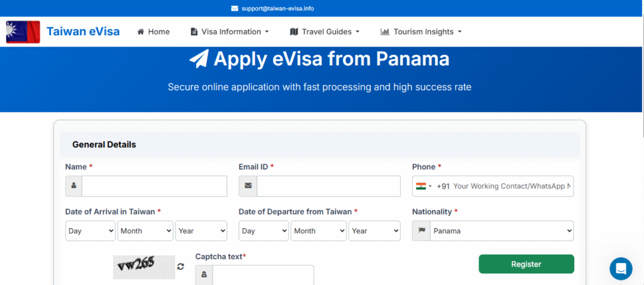Open the arrival Day dropdown
The image size is (644, 285).
(90, 231)
